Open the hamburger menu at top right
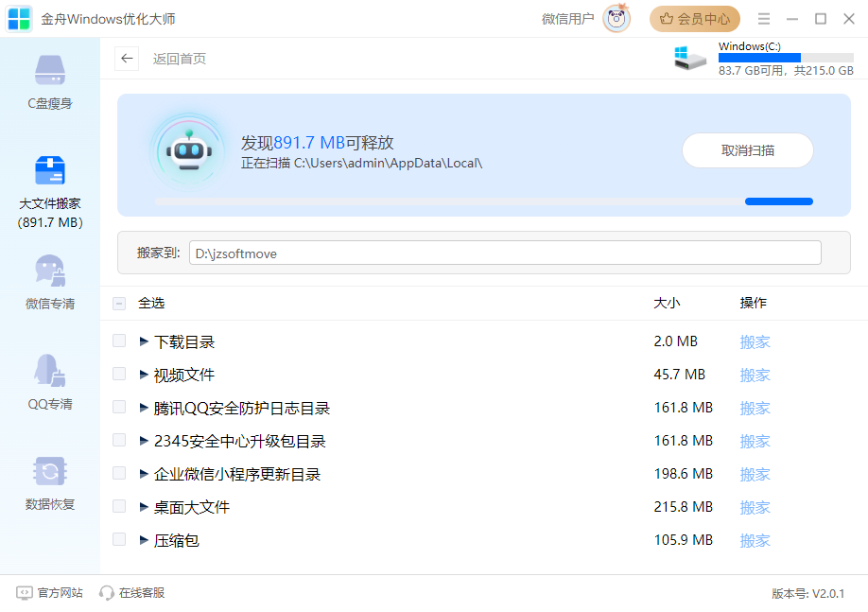Viewport: 868px width, 612px height. (x=763, y=18)
